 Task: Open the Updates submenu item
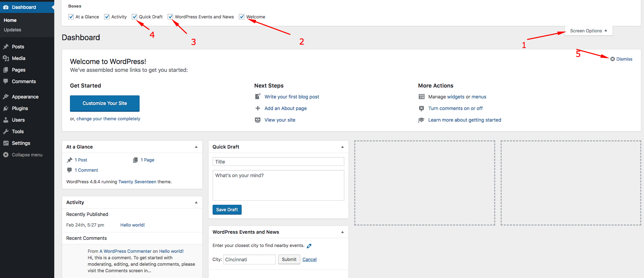13,30
